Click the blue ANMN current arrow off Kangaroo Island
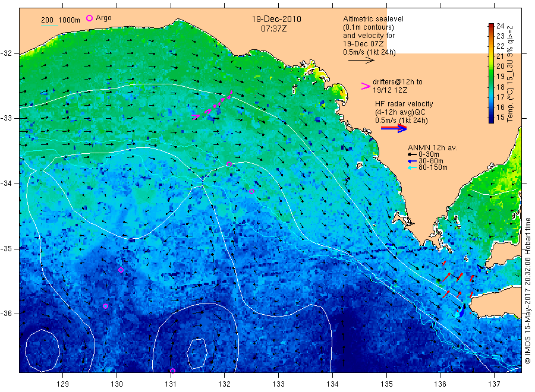Viewport: 535px width, 392px height. [x=462, y=311]
